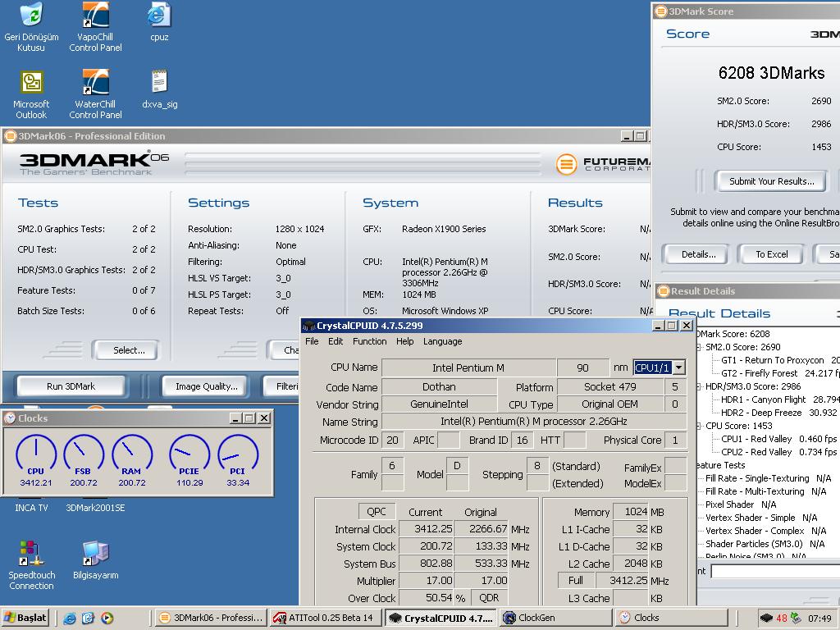Image resolution: width=840 pixels, height=630 pixels.
Task: Click the CrystalCPUID title bar chip icon
Action: (x=309, y=326)
